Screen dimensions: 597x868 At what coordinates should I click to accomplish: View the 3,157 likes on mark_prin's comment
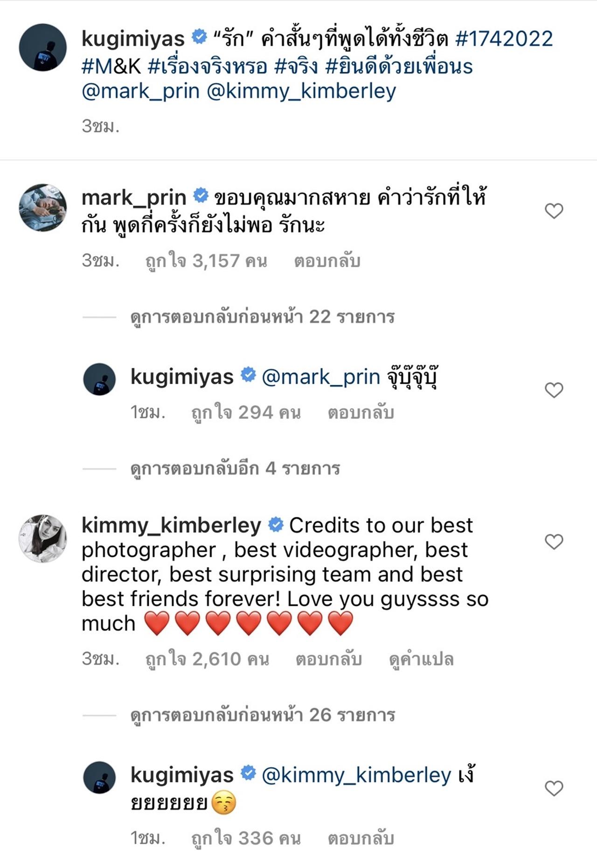206,261
